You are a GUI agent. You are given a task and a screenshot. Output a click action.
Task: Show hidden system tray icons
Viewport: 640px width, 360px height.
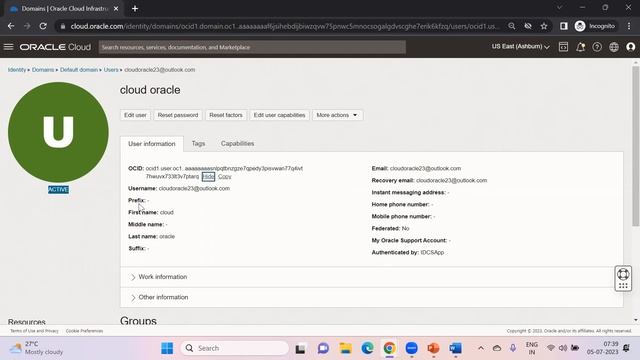(x=481, y=348)
